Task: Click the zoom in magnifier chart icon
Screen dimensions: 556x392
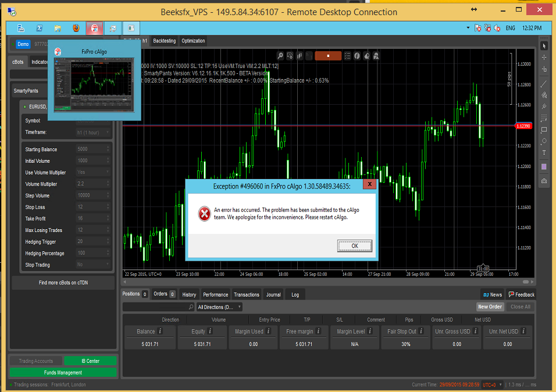Action: pyautogui.click(x=280, y=56)
